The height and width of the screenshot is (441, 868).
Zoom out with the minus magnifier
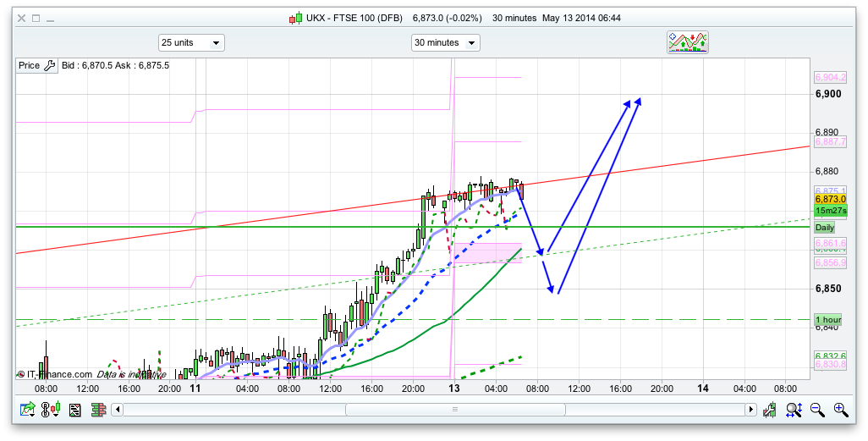817,411
